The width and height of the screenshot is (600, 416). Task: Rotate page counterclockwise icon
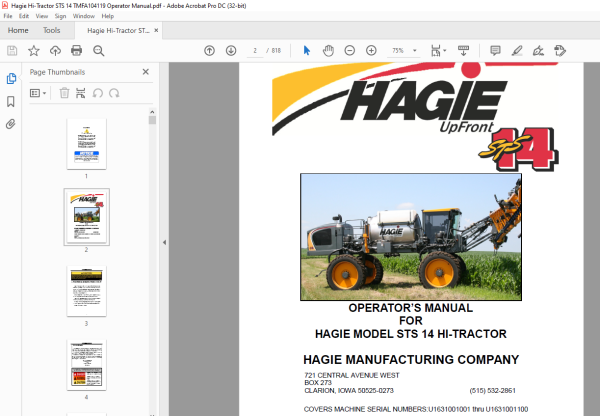tap(98, 93)
